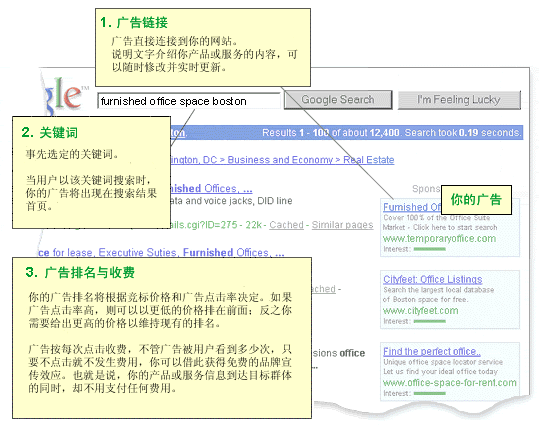Open the Executive Suties Furnished Offices result

tap(161, 252)
